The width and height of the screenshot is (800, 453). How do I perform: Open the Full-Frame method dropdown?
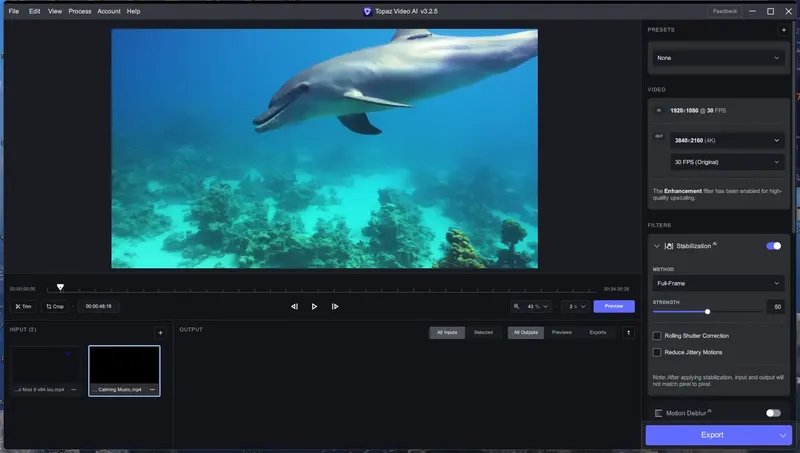pyautogui.click(x=718, y=283)
